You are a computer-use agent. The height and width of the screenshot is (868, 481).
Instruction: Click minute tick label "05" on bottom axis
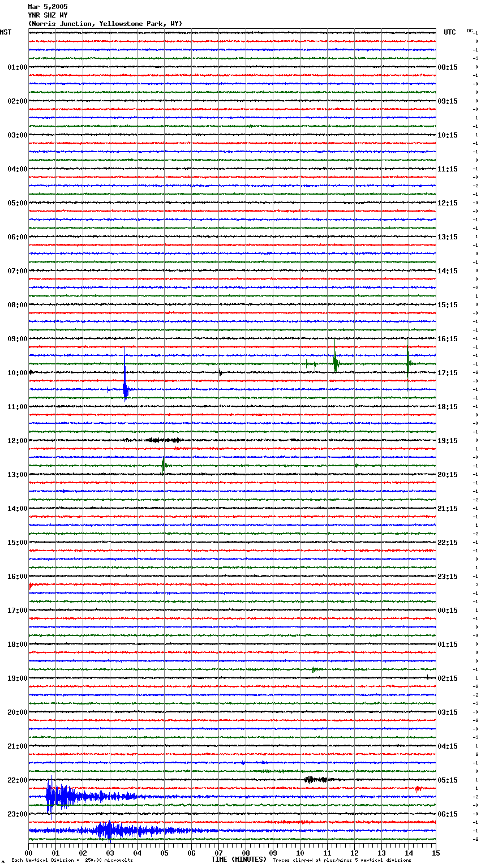tap(164, 853)
